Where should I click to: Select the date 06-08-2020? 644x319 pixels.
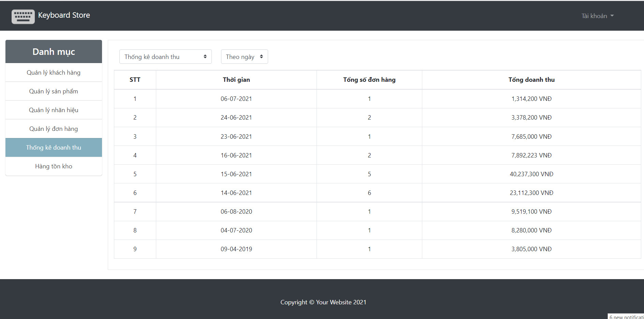pos(236,212)
